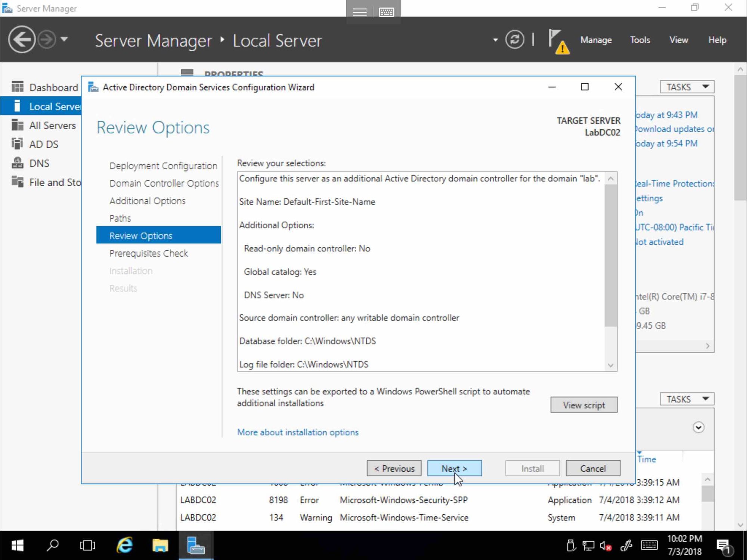This screenshot has height=560, width=747.
Task: Click the View script button
Action: [x=584, y=405]
